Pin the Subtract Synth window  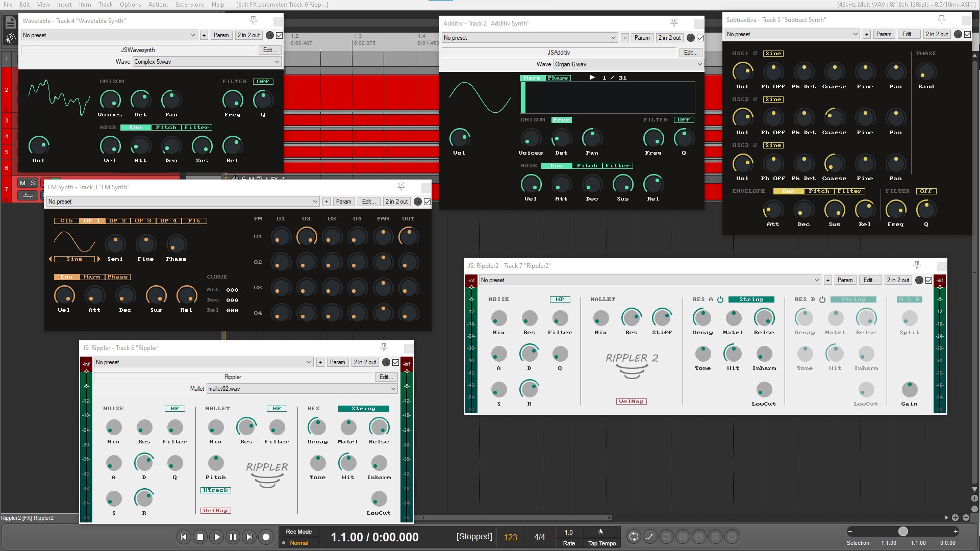pos(942,19)
